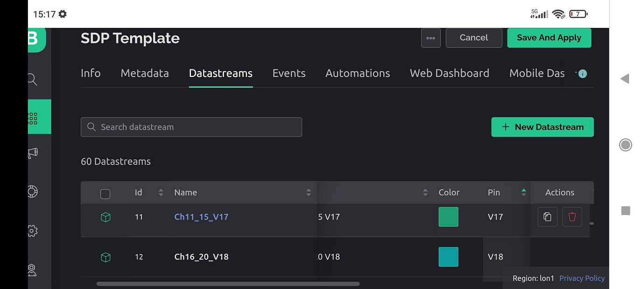Sort the table by the Id column arrows
Image resolution: width=644 pixels, height=289 pixels.
(x=160, y=192)
